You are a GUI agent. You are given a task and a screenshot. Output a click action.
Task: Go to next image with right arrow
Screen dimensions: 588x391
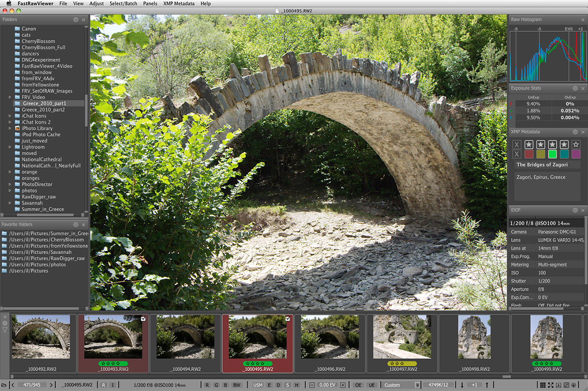[x=51, y=385]
